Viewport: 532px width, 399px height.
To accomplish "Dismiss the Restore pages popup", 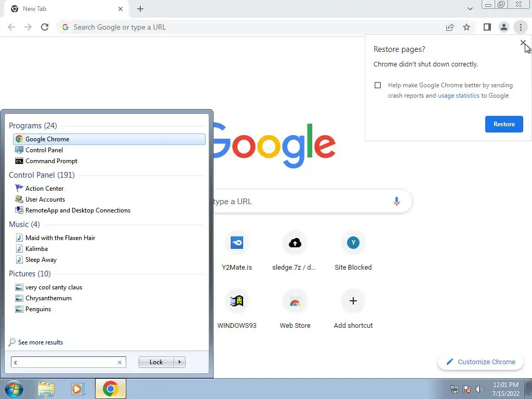I will (x=523, y=43).
